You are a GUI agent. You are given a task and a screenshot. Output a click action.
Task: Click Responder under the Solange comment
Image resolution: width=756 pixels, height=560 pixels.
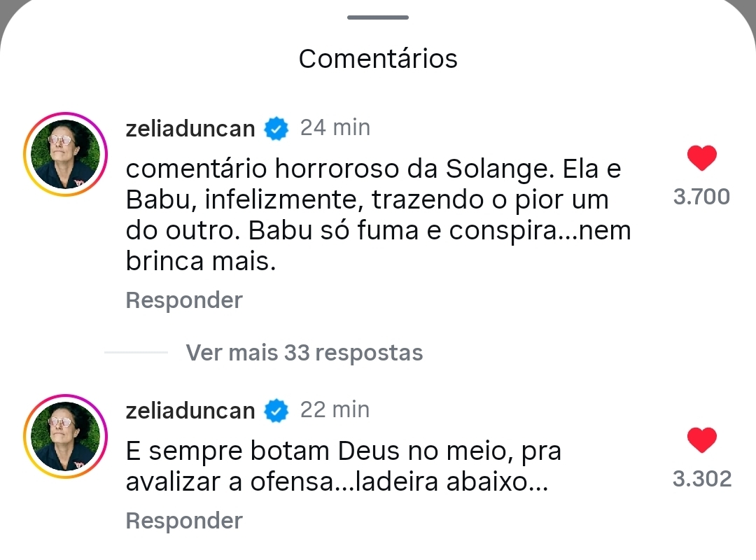(x=184, y=300)
